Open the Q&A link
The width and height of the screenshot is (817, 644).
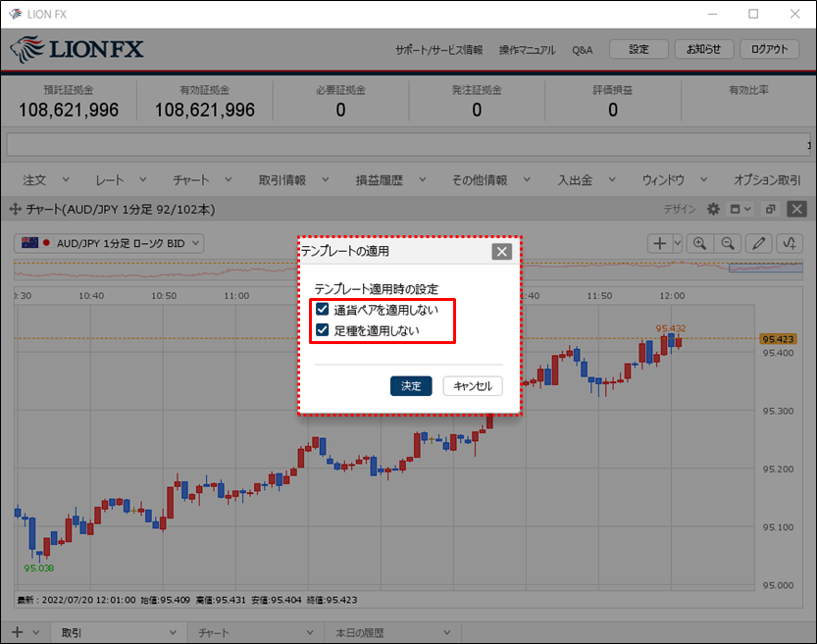[x=582, y=50]
